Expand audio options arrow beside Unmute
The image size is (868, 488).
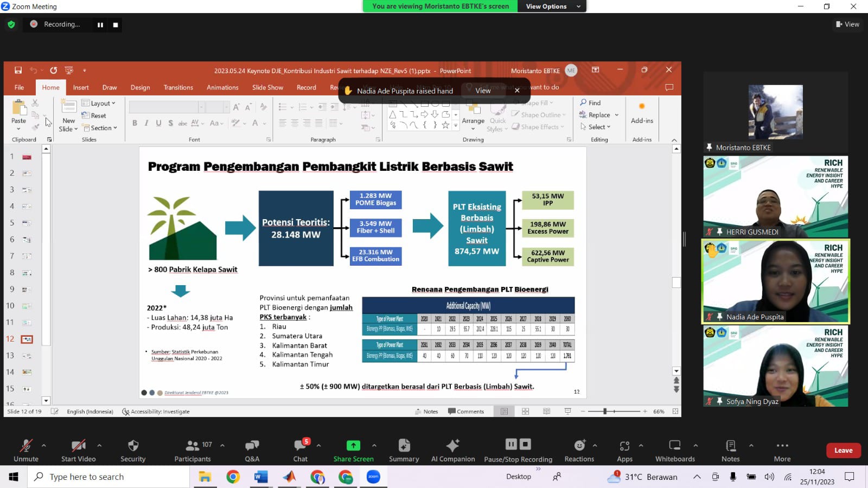pos(44,445)
